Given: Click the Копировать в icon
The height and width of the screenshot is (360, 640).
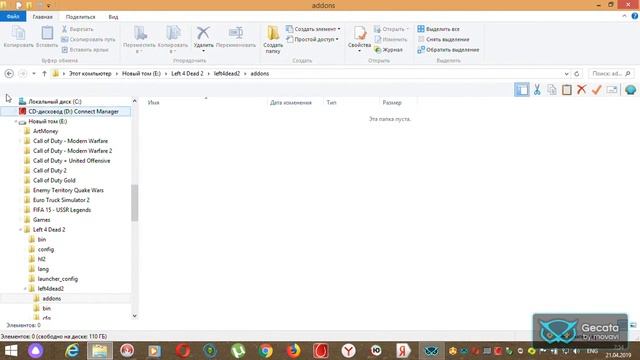Looking at the screenshot, I should pyautogui.click(x=173, y=33).
